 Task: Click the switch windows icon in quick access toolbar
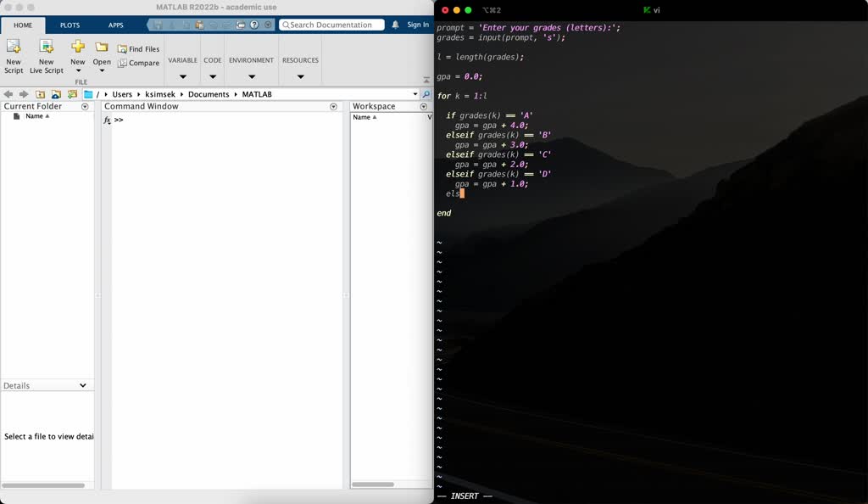pos(241,25)
